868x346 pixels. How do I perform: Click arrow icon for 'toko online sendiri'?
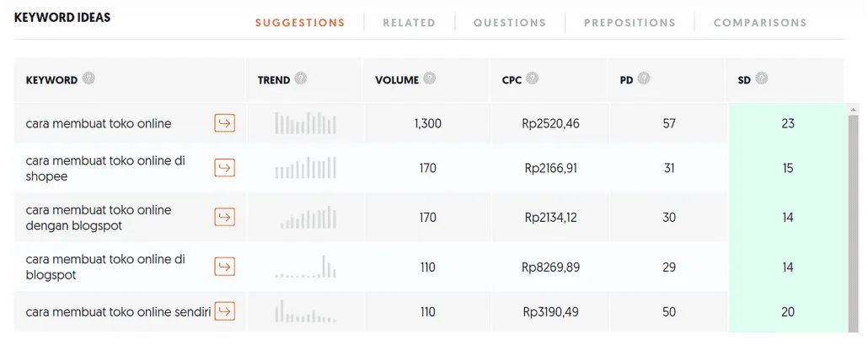pyautogui.click(x=224, y=311)
